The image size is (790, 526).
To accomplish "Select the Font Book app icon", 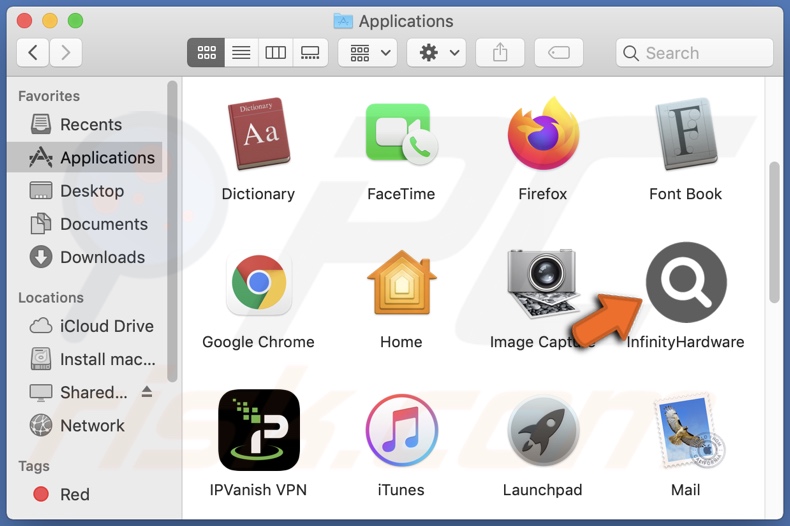I will click(x=686, y=134).
